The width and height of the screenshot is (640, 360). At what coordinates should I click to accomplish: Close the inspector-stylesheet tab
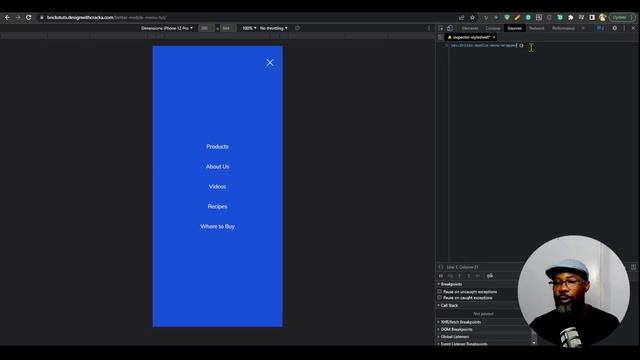[494, 37]
